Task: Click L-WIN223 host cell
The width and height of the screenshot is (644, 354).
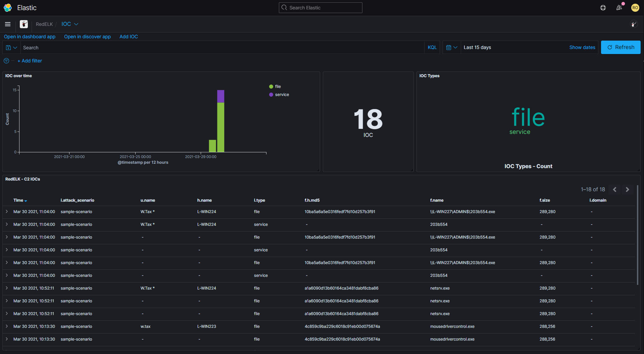Action: (x=207, y=326)
